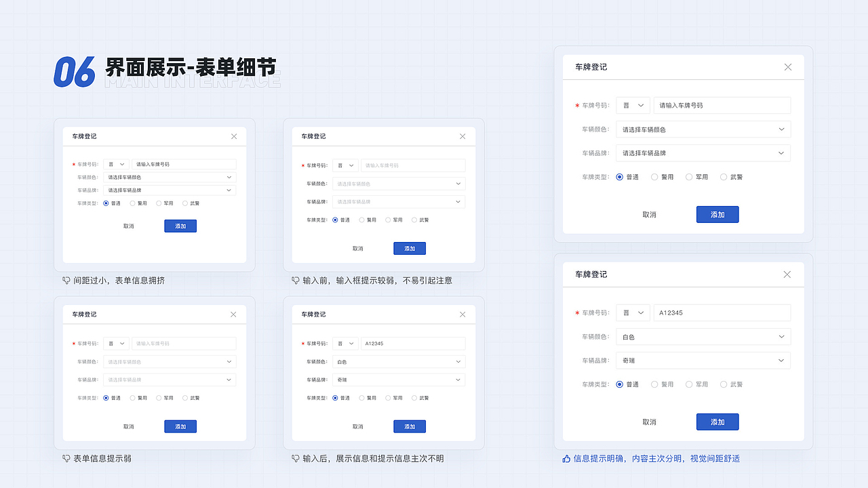Select 军用 radio in large empty dialog
868x488 pixels.
point(689,177)
